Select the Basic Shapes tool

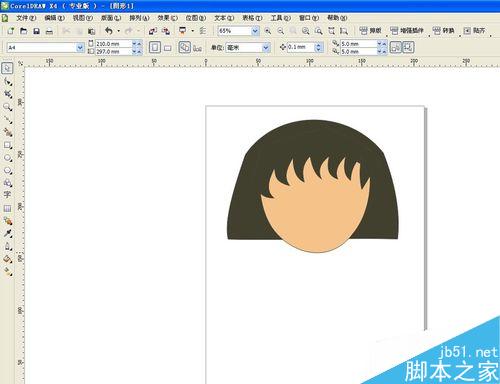click(x=7, y=183)
